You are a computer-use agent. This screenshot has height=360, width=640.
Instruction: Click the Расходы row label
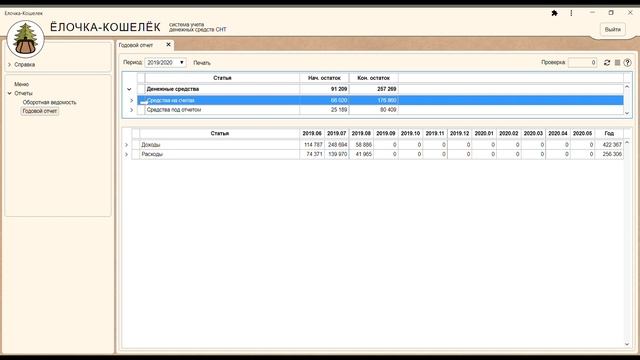pos(152,154)
